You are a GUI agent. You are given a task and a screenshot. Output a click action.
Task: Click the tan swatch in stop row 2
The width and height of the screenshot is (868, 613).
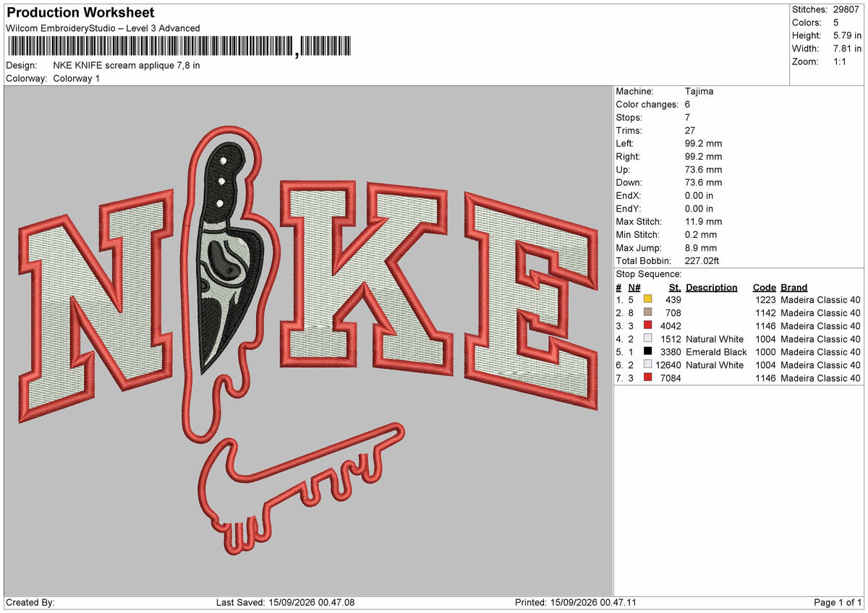click(x=647, y=312)
